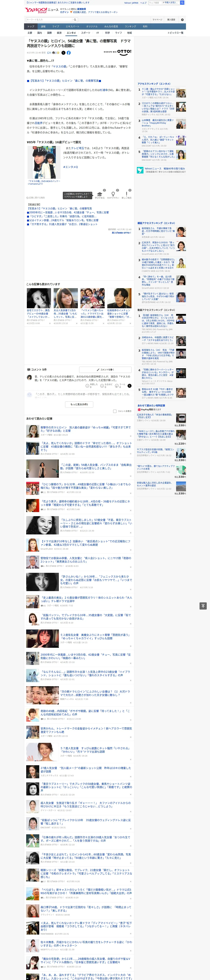
Task: Open the オリジナル tab
Action: (x=92, y=27)
